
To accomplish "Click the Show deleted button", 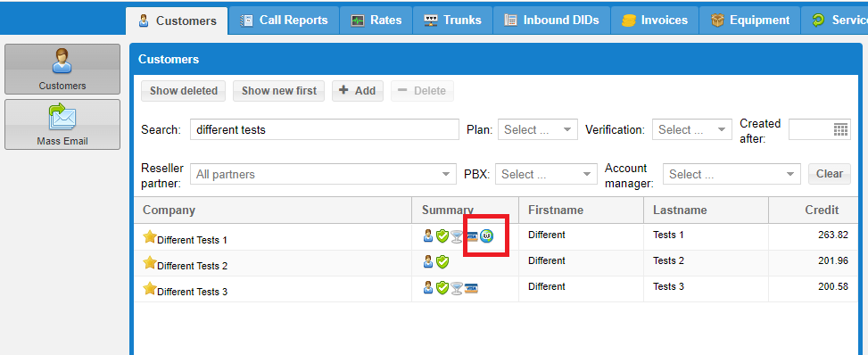I will 183,91.
